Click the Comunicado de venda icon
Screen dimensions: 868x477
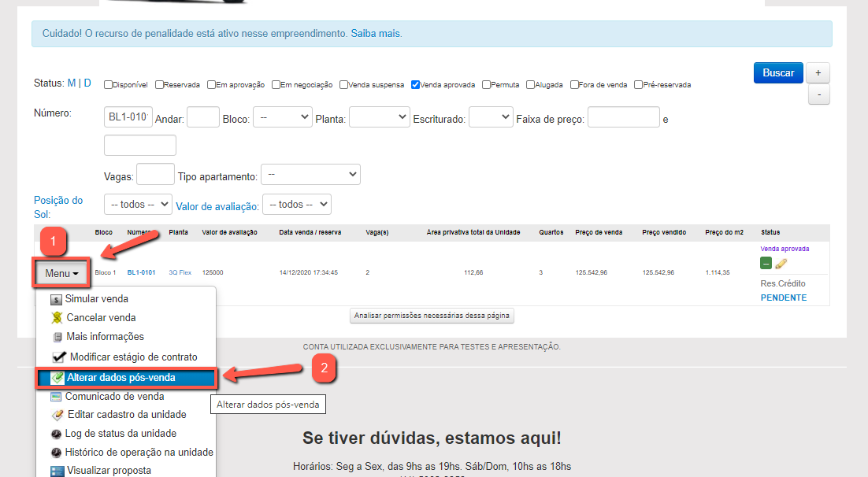pyautogui.click(x=56, y=397)
